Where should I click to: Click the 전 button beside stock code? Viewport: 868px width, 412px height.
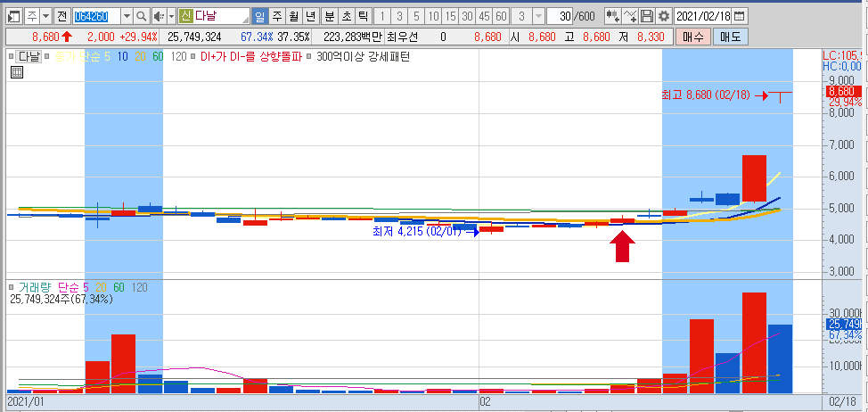pyautogui.click(x=61, y=17)
